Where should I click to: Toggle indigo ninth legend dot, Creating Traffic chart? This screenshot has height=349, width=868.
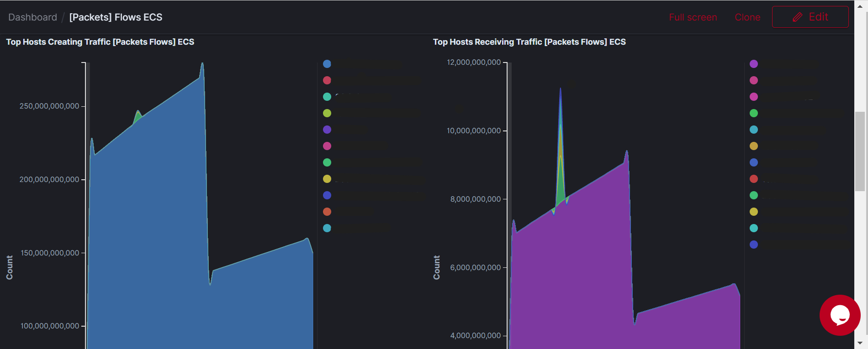pyautogui.click(x=327, y=195)
